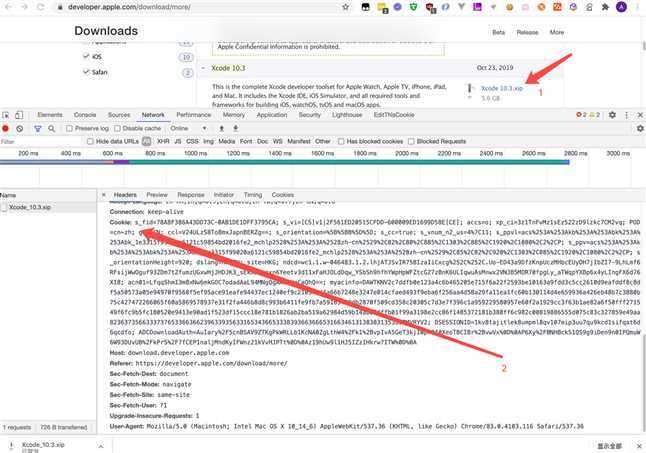Clear the network log
Viewport: 646px width, 453px height.
(19, 128)
